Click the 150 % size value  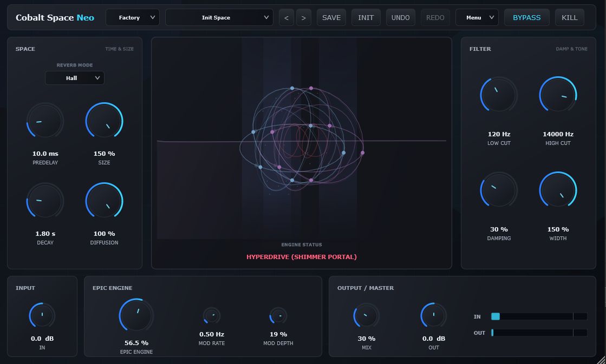(x=105, y=154)
